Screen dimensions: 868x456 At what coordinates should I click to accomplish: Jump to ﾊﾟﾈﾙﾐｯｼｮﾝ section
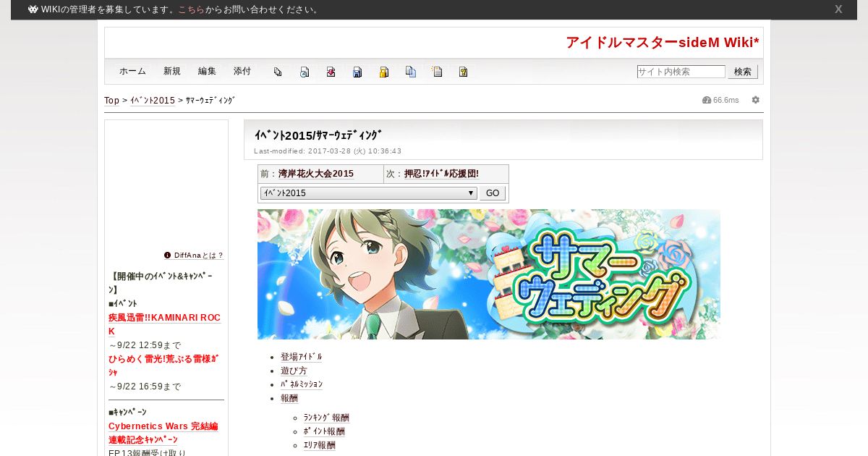(302, 384)
